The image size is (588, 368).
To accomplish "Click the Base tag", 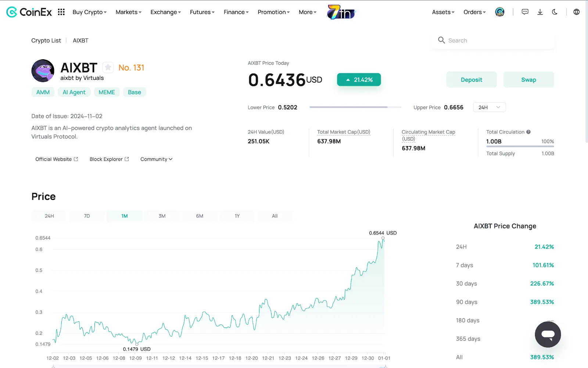I will (135, 92).
